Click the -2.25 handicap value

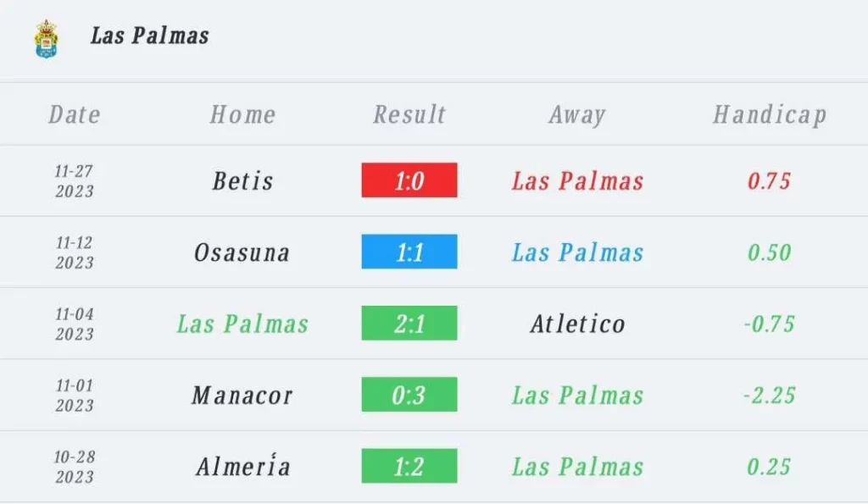click(x=770, y=395)
